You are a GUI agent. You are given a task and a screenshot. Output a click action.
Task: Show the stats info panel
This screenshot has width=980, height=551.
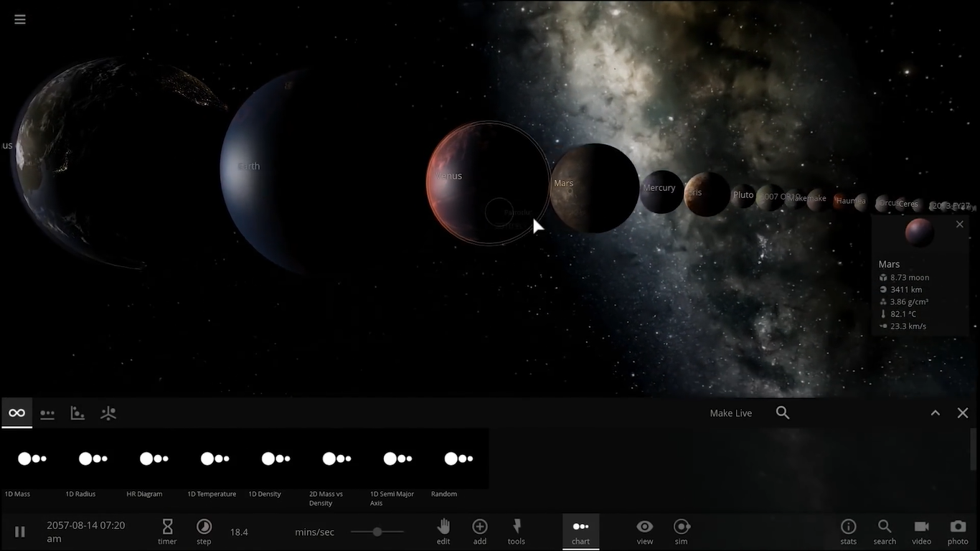(x=848, y=531)
